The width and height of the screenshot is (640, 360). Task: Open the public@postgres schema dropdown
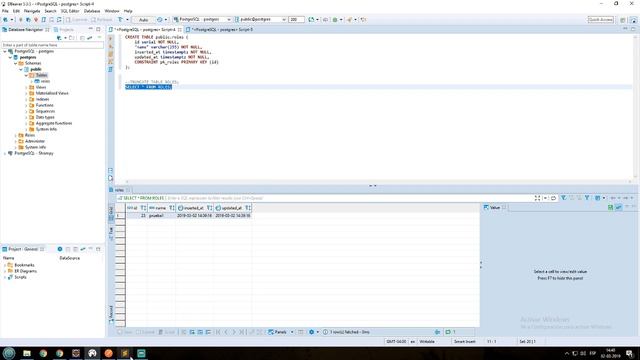[260, 20]
